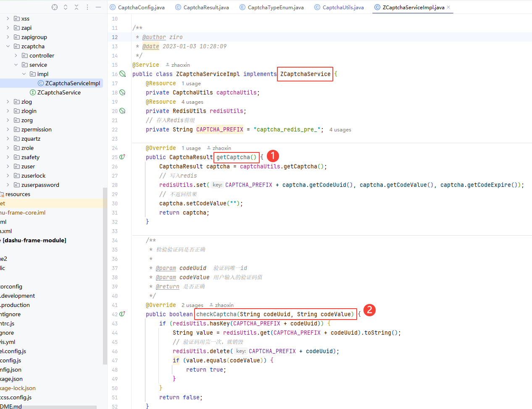532x409 pixels.
Task: Click the '4 usages' hint above redisUtils
Action: pyautogui.click(x=192, y=102)
